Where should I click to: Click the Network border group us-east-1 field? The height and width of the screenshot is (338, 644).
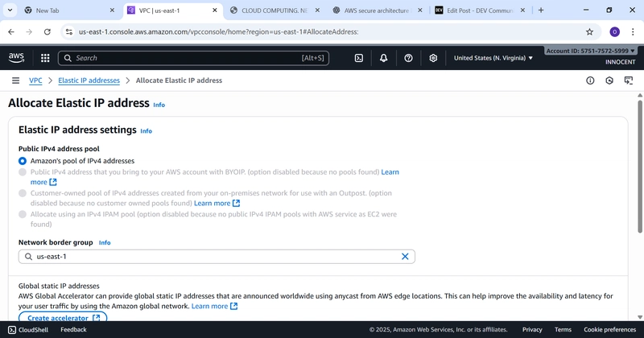tap(217, 256)
